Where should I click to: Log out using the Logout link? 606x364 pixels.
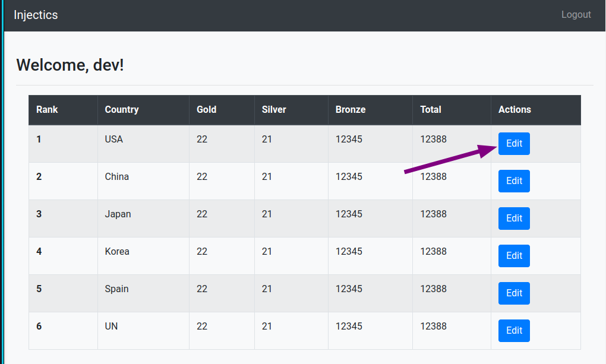click(x=576, y=15)
